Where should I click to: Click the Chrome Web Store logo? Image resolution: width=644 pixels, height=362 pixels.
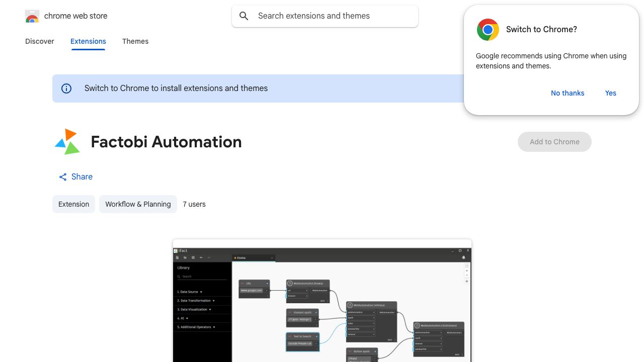coord(32,16)
